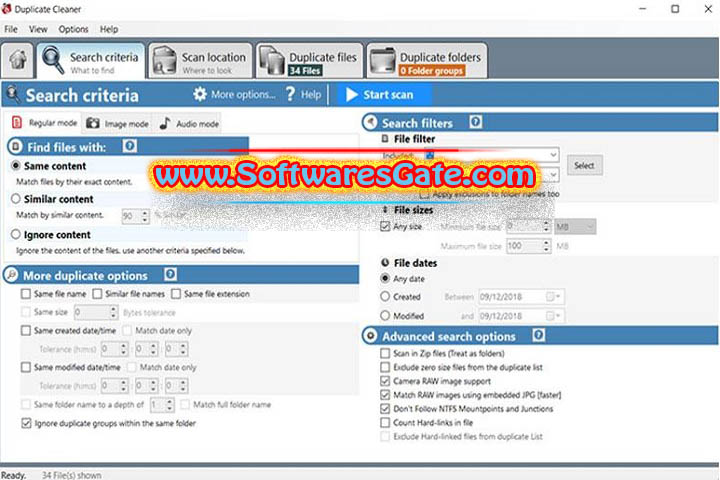Screen dimensions: 720x480
Task: Select the Same content radio button
Action: 16,165
